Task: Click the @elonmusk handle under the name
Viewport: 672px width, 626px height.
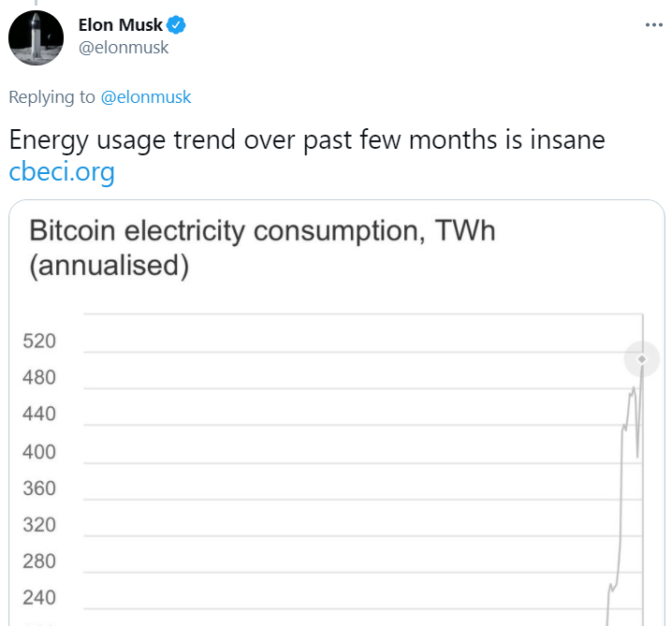Action: point(124,47)
